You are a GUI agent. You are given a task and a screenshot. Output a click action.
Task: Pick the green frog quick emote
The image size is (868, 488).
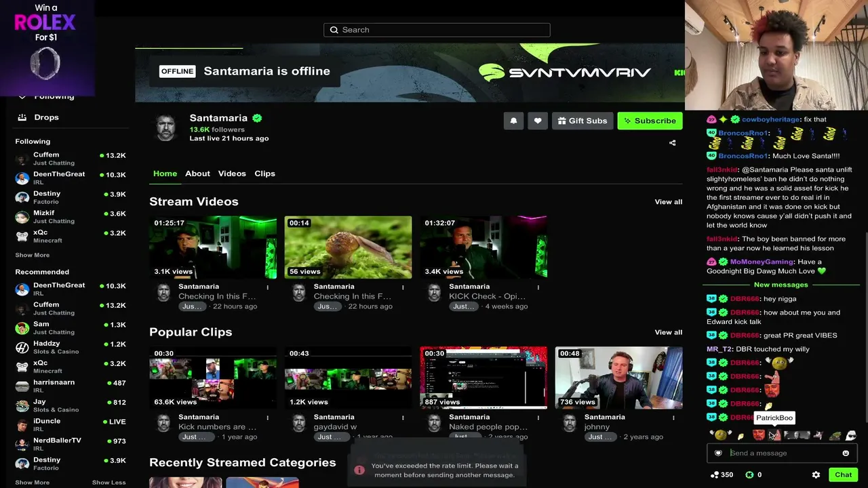click(x=835, y=436)
